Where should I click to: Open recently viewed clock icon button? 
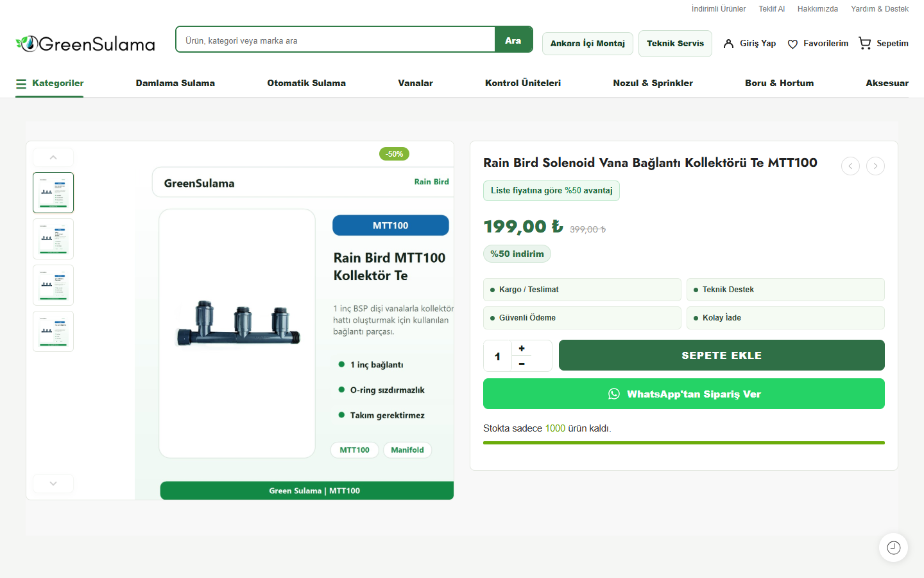[x=893, y=548]
